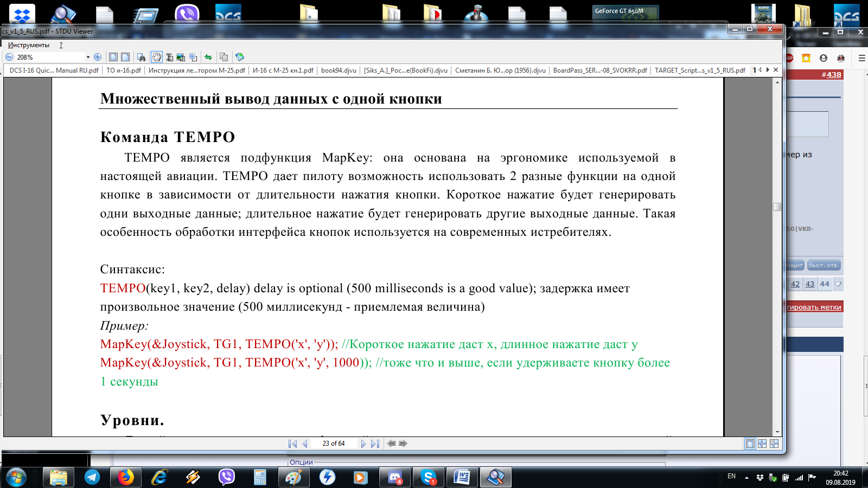The width and height of the screenshot is (868, 488).
Task: Select the fit page width icon
Action: tap(125, 57)
